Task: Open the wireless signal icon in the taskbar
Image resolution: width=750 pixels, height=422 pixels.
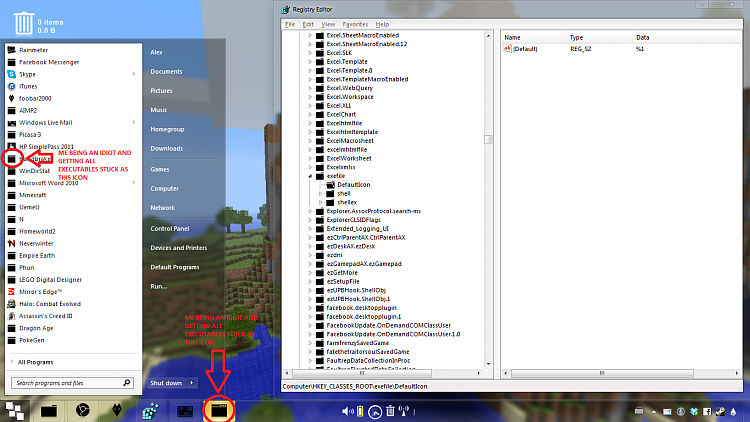Action: [404, 411]
